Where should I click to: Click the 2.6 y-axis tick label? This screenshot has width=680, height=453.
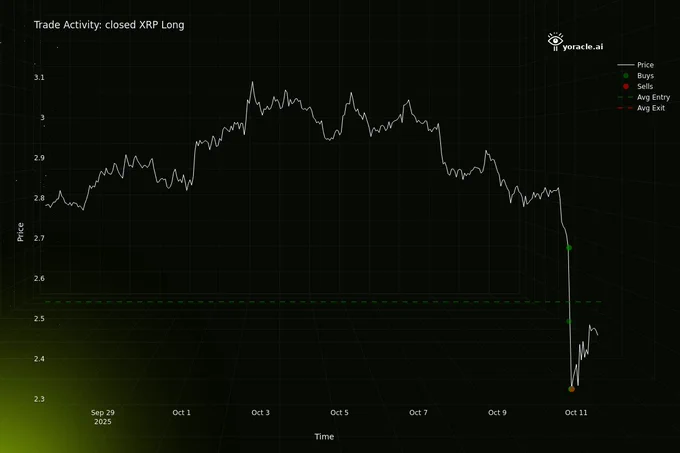point(39,278)
